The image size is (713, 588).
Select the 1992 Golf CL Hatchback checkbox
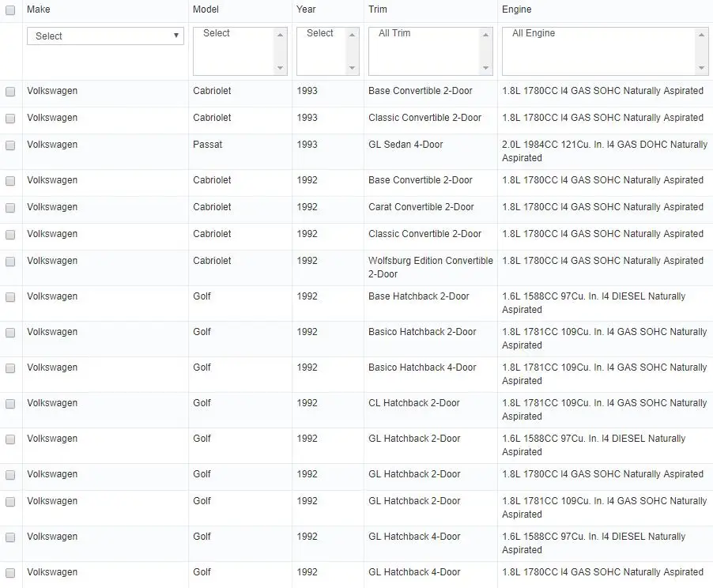point(10,404)
